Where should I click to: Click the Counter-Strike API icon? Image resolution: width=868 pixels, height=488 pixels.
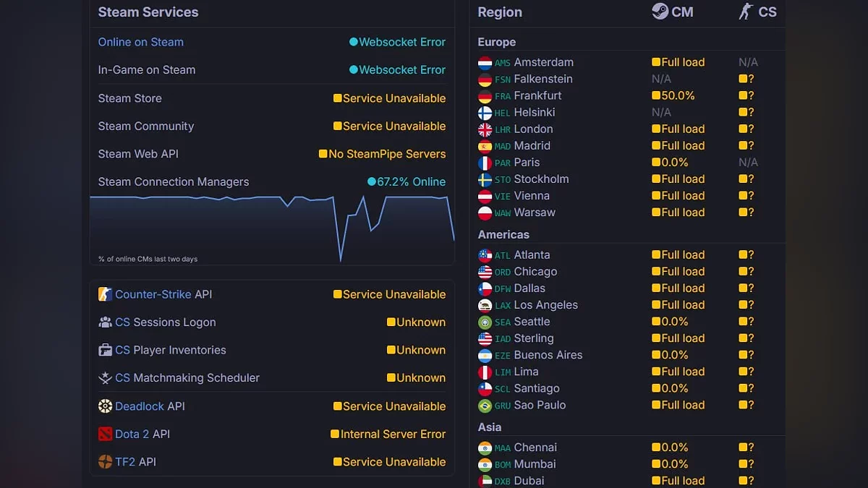point(105,294)
